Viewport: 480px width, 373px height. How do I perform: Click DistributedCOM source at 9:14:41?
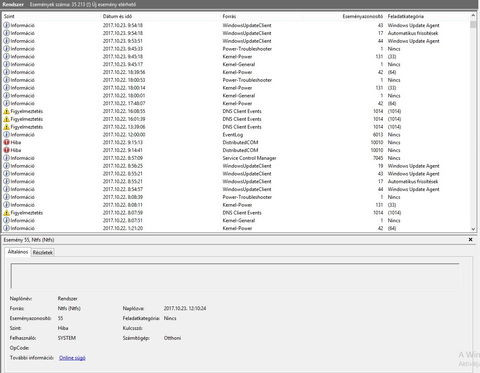[240, 150]
